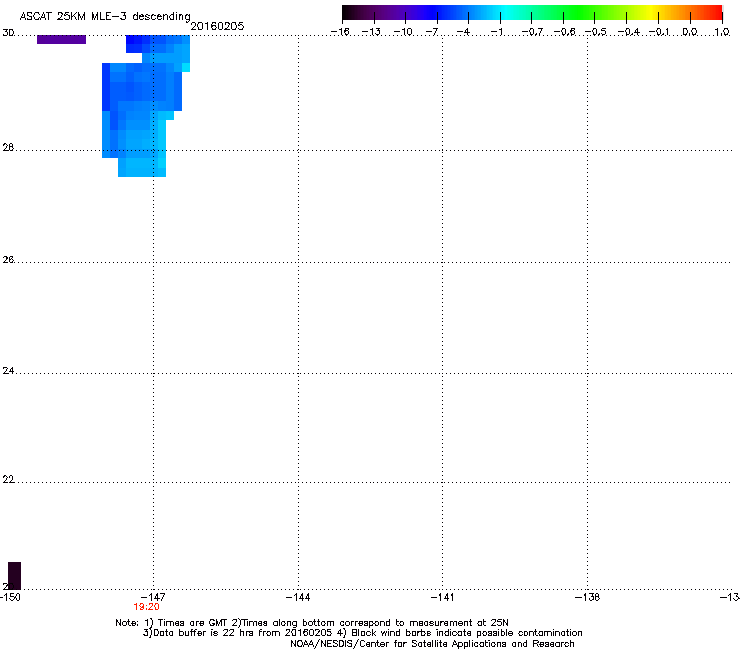Click the -1 colorbar tick label
The image size is (740, 650).
[x=496, y=32]
